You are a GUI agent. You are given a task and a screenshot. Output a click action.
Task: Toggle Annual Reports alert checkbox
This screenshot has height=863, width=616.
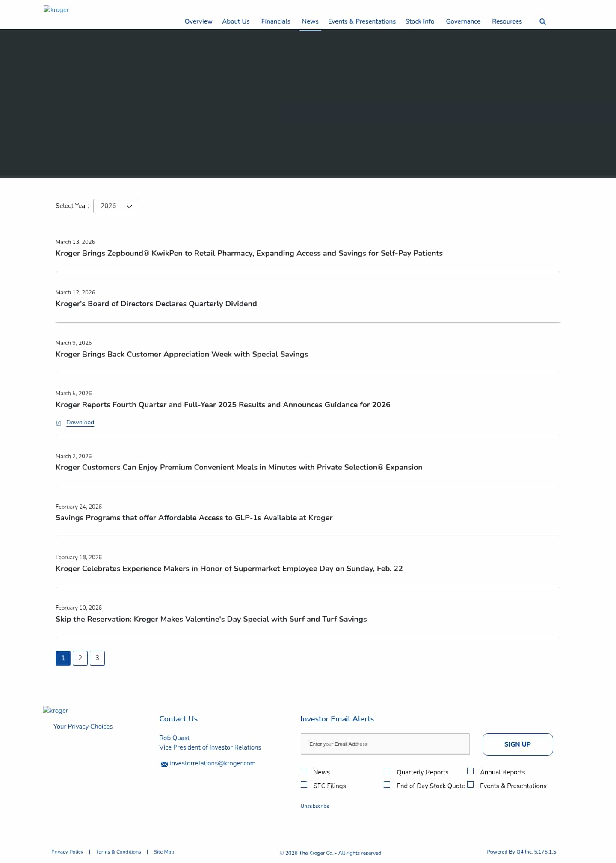tap(471, 771)
